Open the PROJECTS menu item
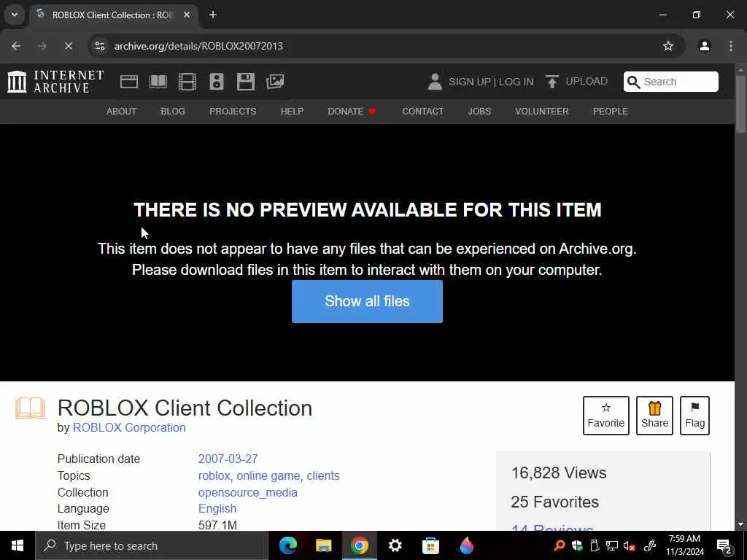The image size is (747, 560). pos(233,112)
